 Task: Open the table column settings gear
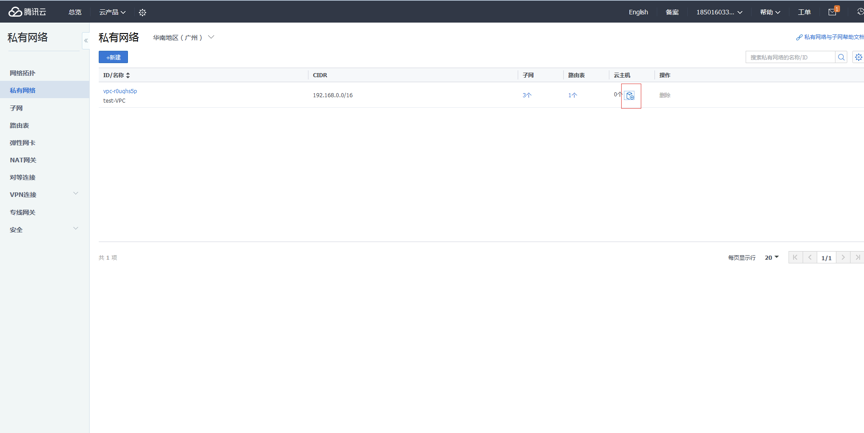pyautogui.click(x=858, y=57)
